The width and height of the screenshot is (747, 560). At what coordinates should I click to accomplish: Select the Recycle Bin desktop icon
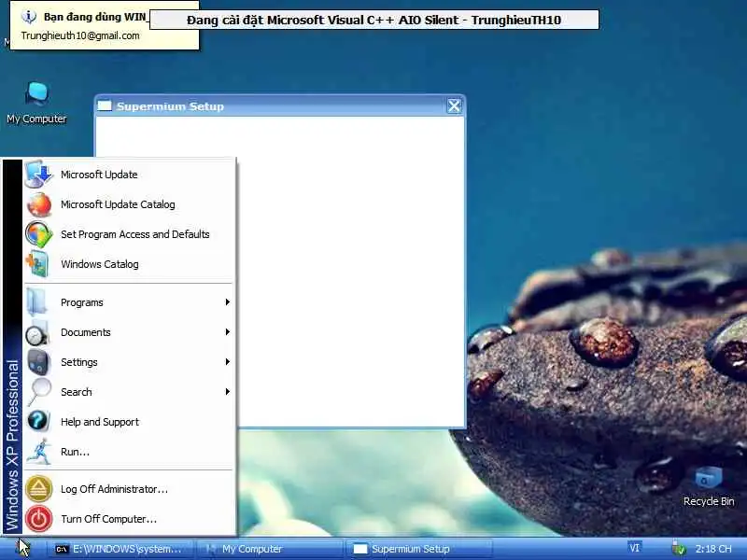(709, 486)
